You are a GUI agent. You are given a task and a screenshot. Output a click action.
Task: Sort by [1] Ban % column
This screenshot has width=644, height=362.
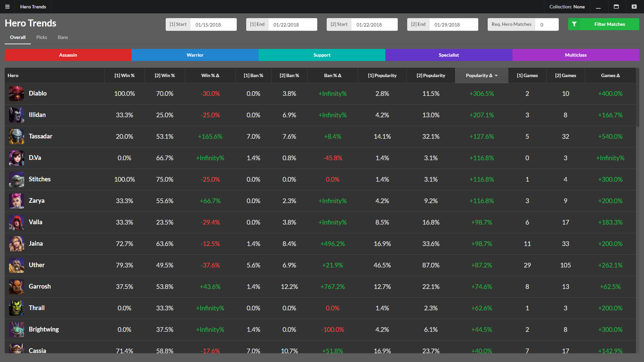click(x=254, y=75)
